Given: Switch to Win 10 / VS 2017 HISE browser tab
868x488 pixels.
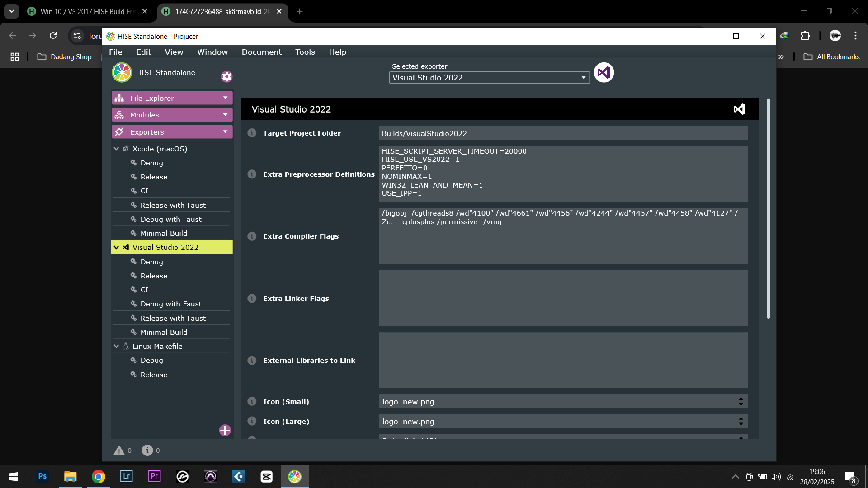Looking at the screenshot, I should tap(87, 11).
